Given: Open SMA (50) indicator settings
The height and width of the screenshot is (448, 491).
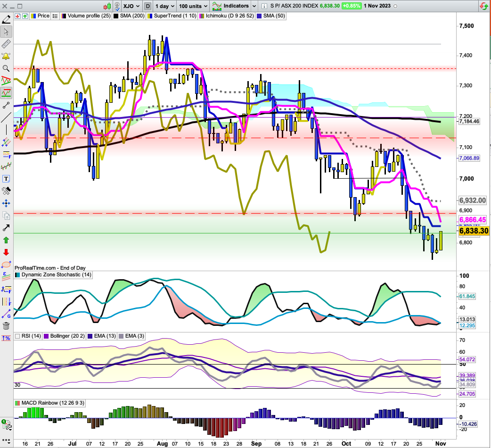Looking at the screenshot, I should tap(271, 16).
